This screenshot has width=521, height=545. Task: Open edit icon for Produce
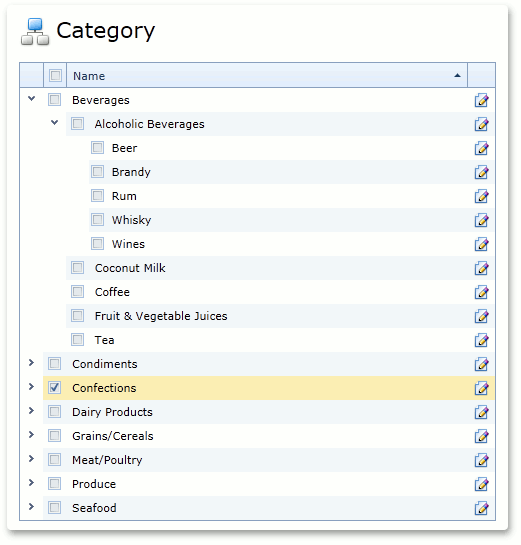(x=481, y=484)
